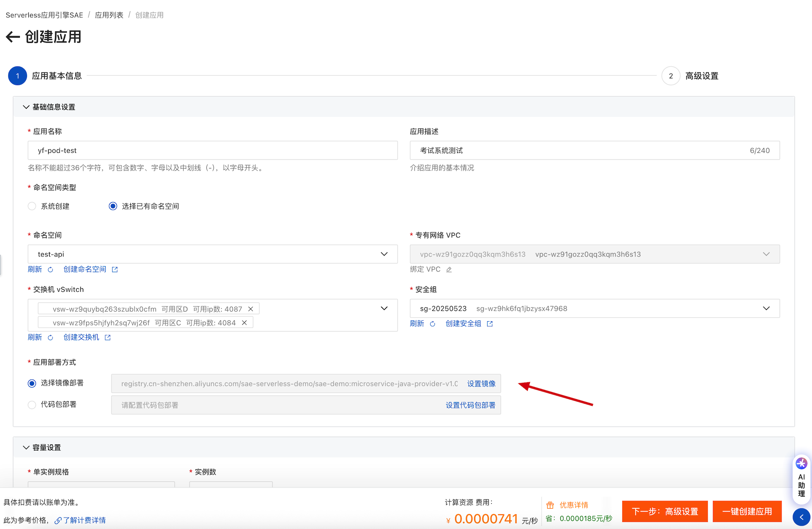812x529 pixels.
Task: Click 一键创建应用 button
Action: click(x=747, y=511)
